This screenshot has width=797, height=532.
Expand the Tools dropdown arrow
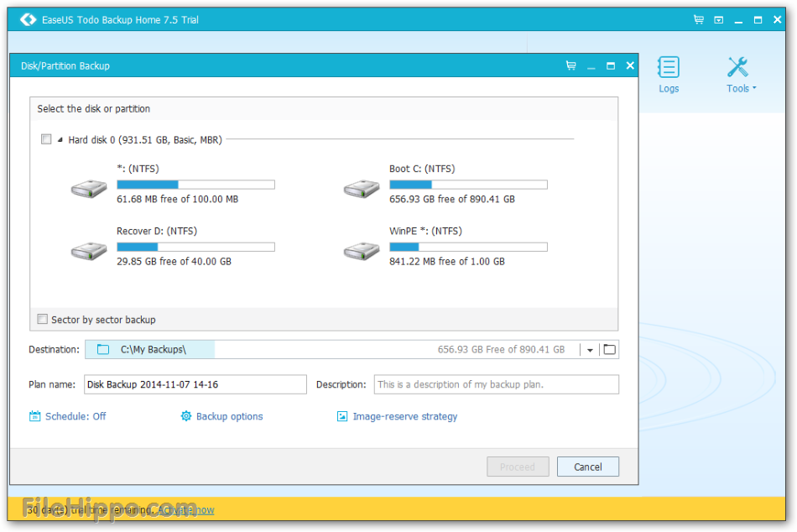754,88
